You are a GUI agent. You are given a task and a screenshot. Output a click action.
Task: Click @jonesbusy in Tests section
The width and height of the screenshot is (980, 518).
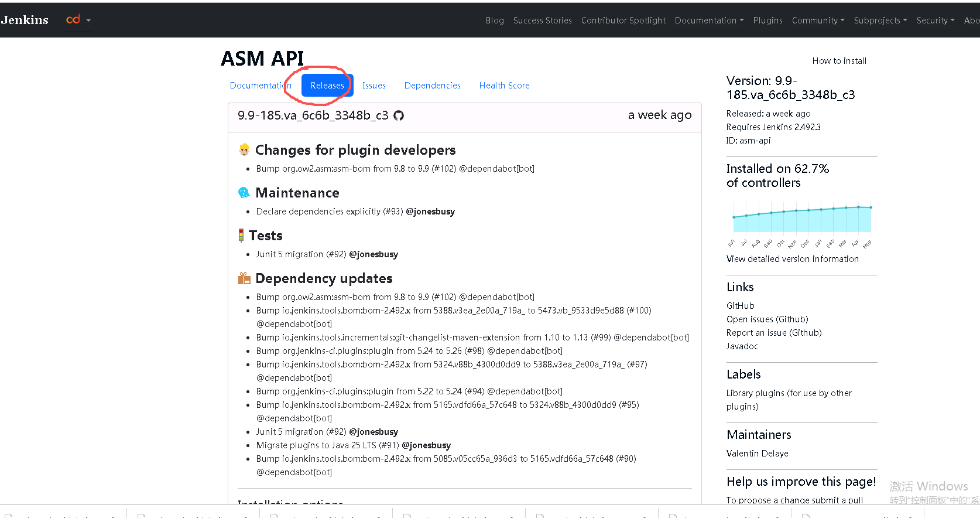[x=374, y=254]
